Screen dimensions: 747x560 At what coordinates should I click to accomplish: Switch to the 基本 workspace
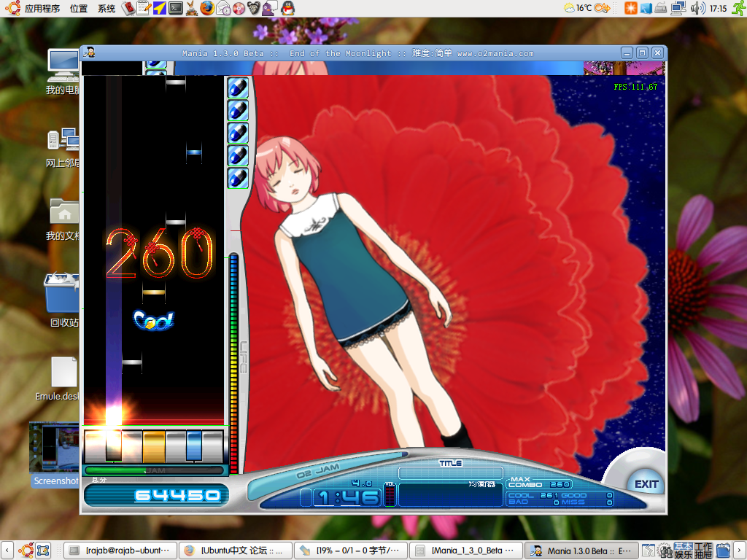[683, 546]
